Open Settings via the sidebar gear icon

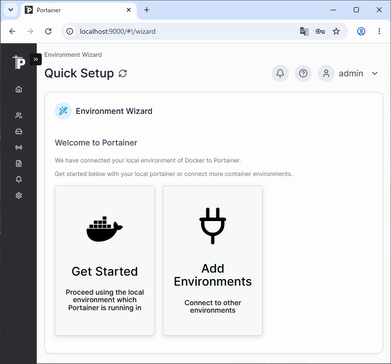click(x=19, y=195)
